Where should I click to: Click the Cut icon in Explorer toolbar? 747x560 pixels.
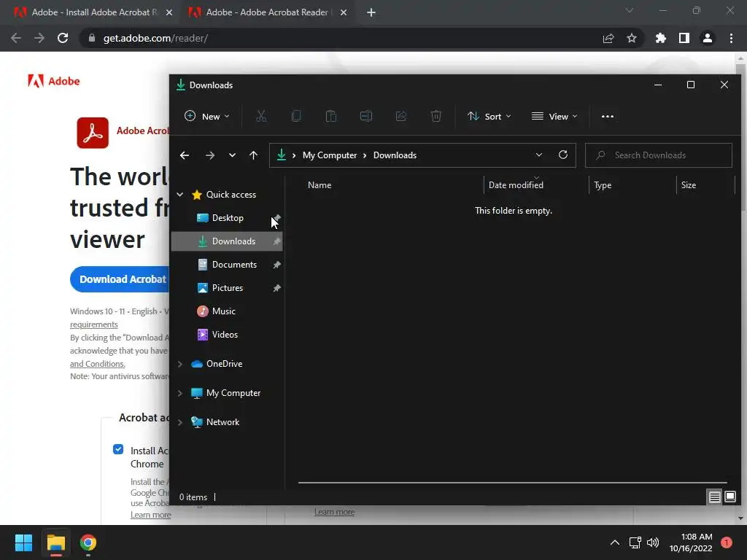click(x=261, y=116)
